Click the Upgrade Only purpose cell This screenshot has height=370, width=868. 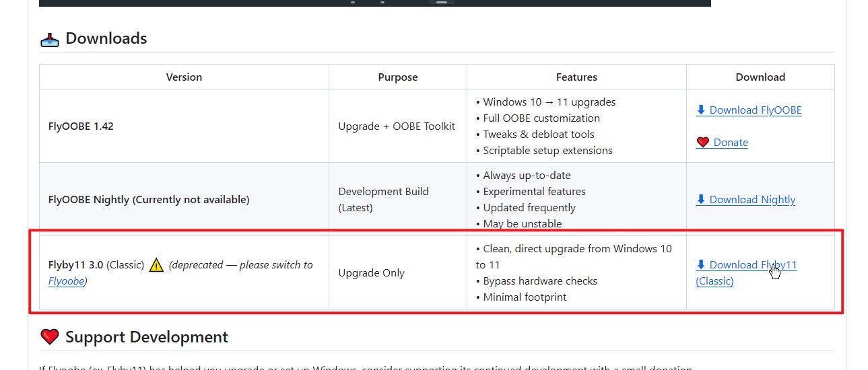(x=372, y=273)
